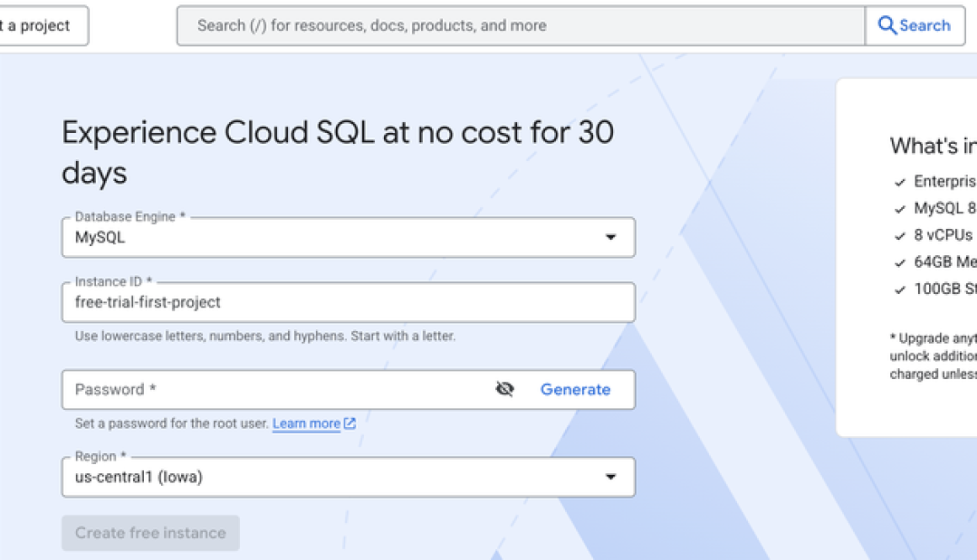This screenshot has width=977, height=560.
Task: Click the external link icon beside Learn more
Action: tap(349, 423)
